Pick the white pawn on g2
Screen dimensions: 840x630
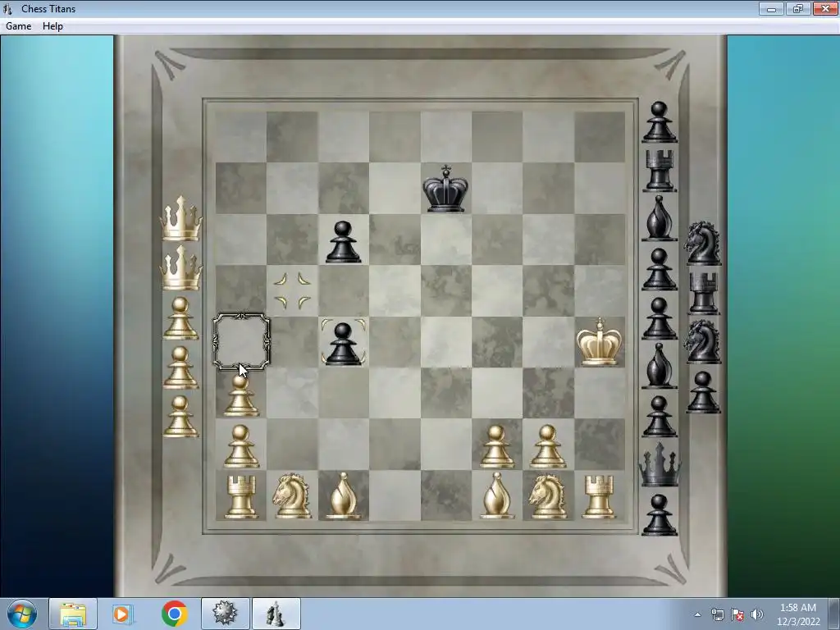[548, 446]
